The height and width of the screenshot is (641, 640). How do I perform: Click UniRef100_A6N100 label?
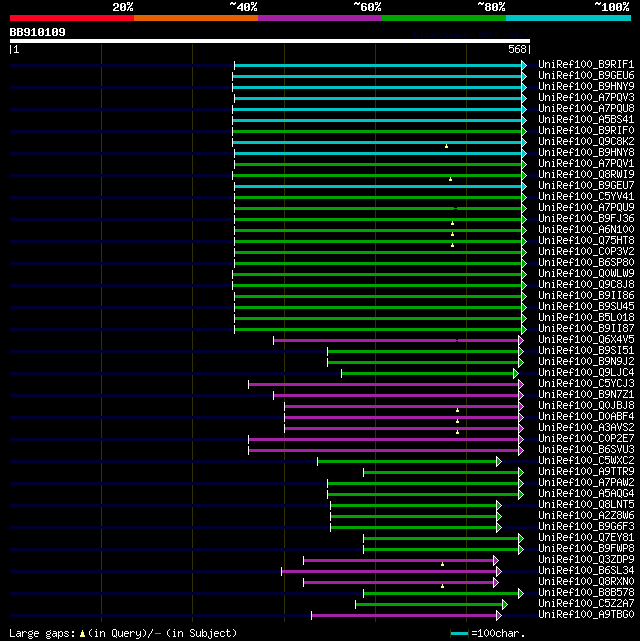pos(586,229)
